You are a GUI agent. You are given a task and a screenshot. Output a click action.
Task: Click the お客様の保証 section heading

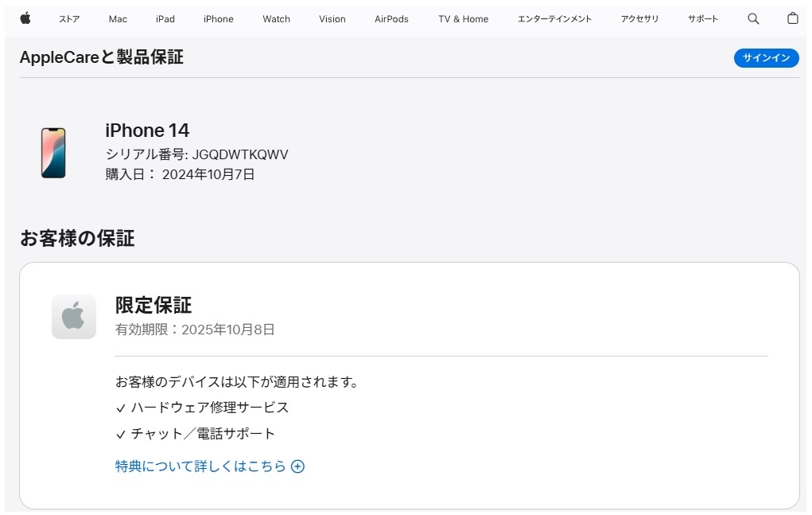coord(77,238)
